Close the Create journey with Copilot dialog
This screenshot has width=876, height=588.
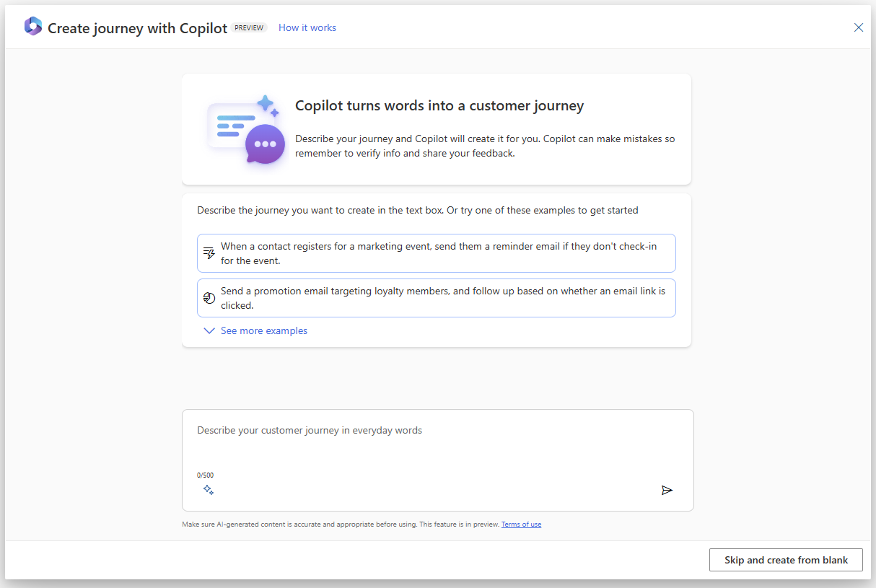click(859, 27)
